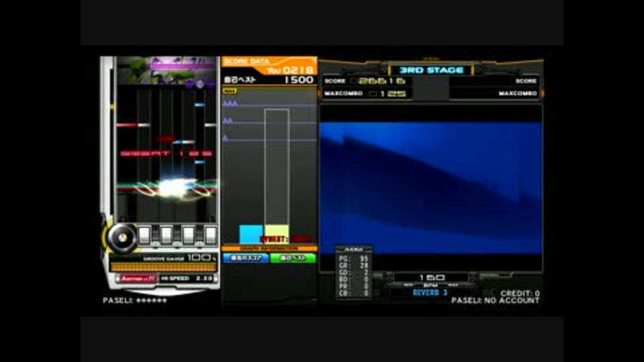This screenshot has width=644, height=362.
Task: Click the CREDIT: 0 text
Action: [520, 294]
